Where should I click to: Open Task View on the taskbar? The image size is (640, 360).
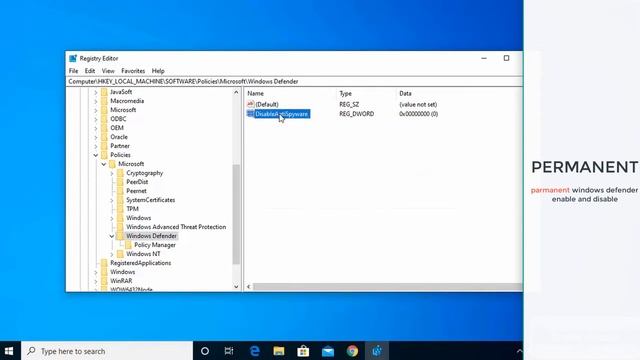229,351
